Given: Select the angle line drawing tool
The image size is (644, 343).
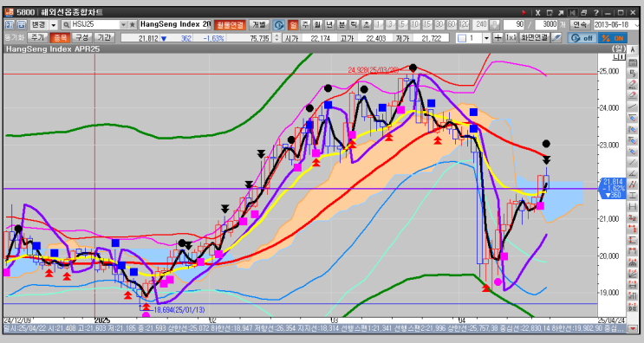Looking at the screenshot, I should pyautogui.click(x=632, y=173).
